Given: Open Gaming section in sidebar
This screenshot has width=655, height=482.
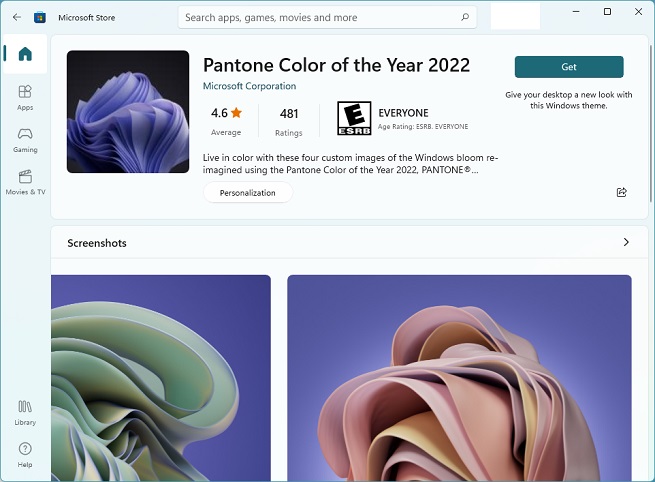Looking at the screenshot, I should 25,140.
